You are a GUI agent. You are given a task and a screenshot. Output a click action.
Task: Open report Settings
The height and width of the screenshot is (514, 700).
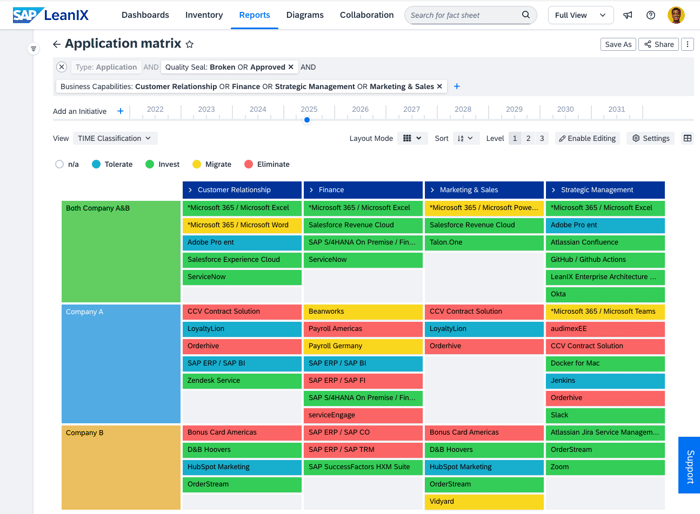pyautogui.click(x=650, y=138)
